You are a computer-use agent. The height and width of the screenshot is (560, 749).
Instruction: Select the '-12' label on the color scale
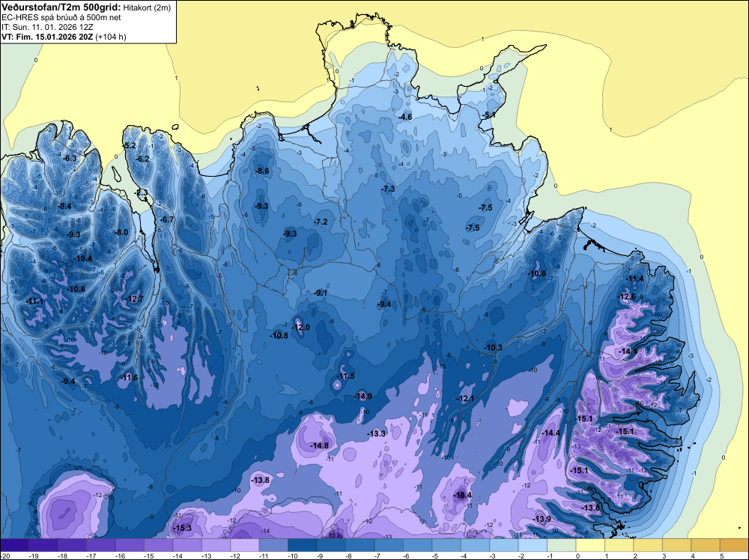pyautogui.click(x=235, y=556)
